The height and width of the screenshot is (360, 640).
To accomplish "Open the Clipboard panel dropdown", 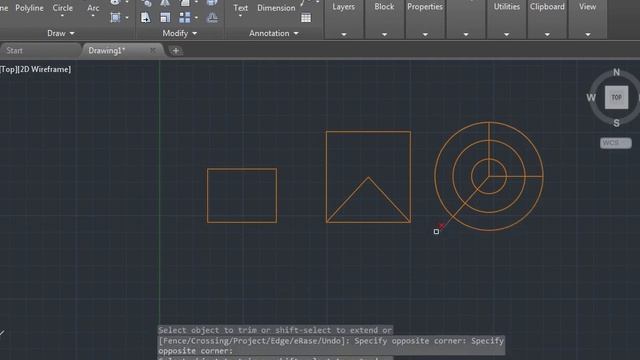I will [x=547, y=35].
